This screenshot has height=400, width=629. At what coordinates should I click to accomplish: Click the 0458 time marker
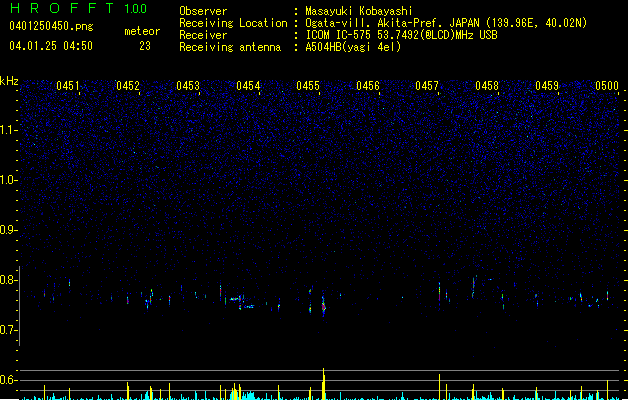click(487, 86)
